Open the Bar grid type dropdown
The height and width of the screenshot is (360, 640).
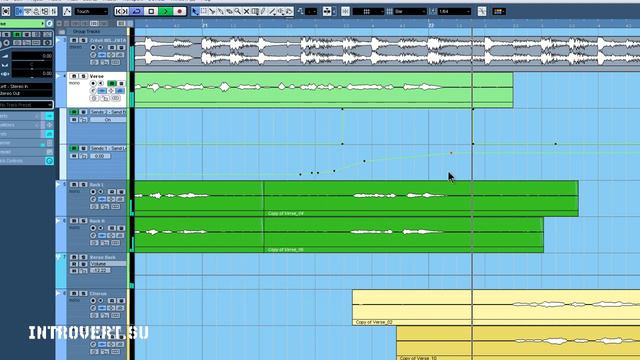click(x=411, y=11)
